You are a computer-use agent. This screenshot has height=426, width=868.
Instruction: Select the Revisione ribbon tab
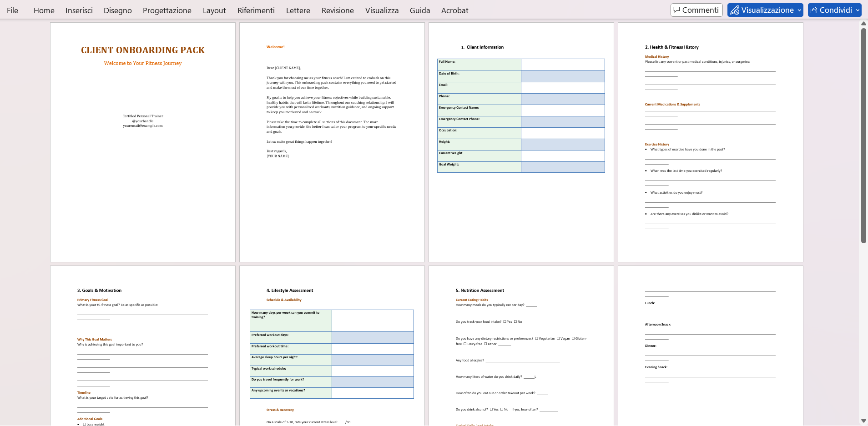click(x=337, y=10)
